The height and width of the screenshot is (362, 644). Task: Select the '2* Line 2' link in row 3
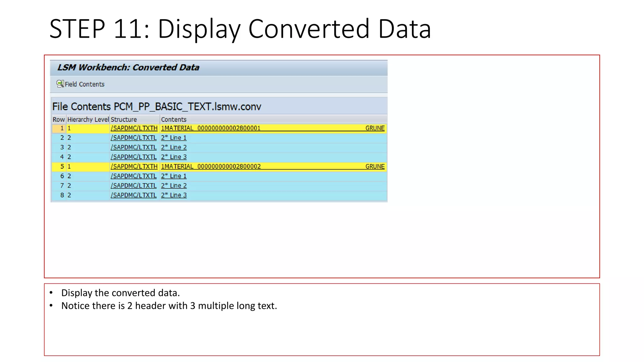(174, 147)
